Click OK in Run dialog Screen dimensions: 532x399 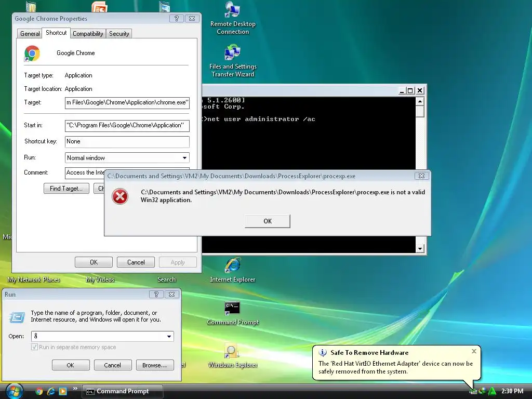[71, 365]
